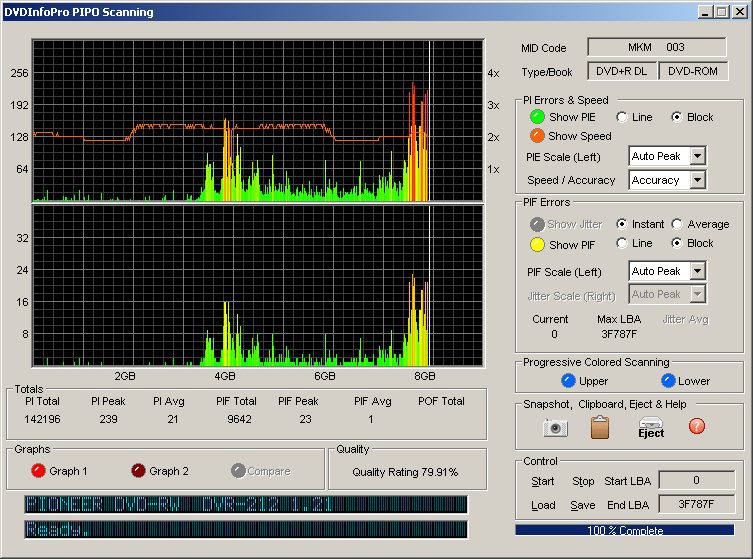Screen dimensions: 753x559
Task: Expand the Speed / Accuracy dropdown
Action: pyautogui.click(x=698, y=180)
